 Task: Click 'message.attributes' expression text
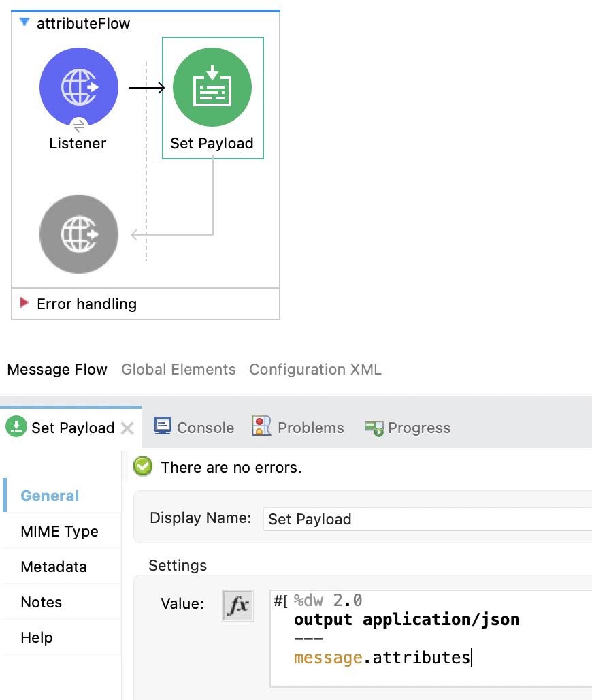[382, 658]
